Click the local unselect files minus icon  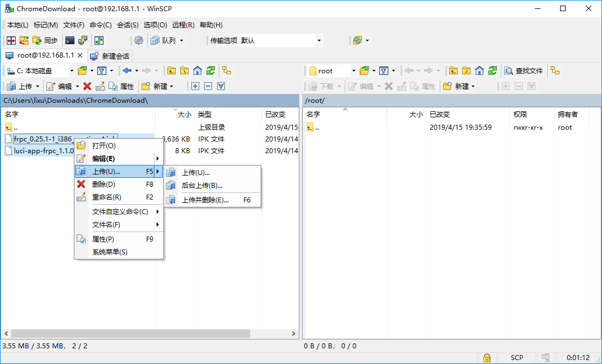pos(208,86)
